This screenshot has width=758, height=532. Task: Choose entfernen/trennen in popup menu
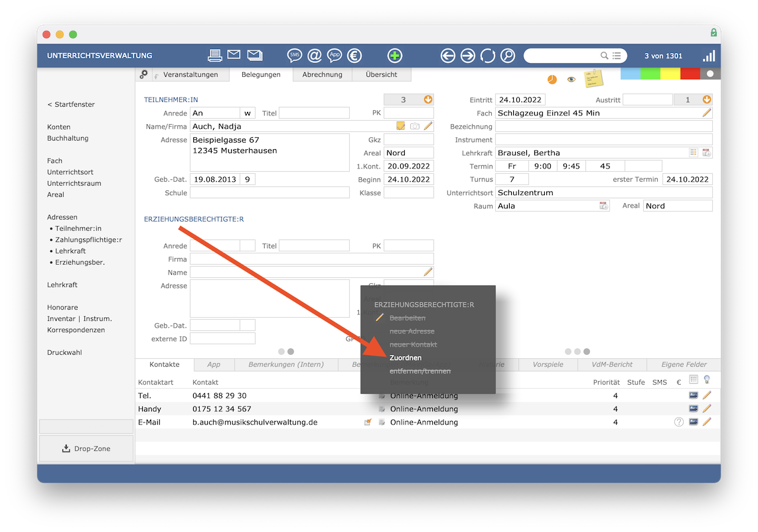tap(420, 371)
